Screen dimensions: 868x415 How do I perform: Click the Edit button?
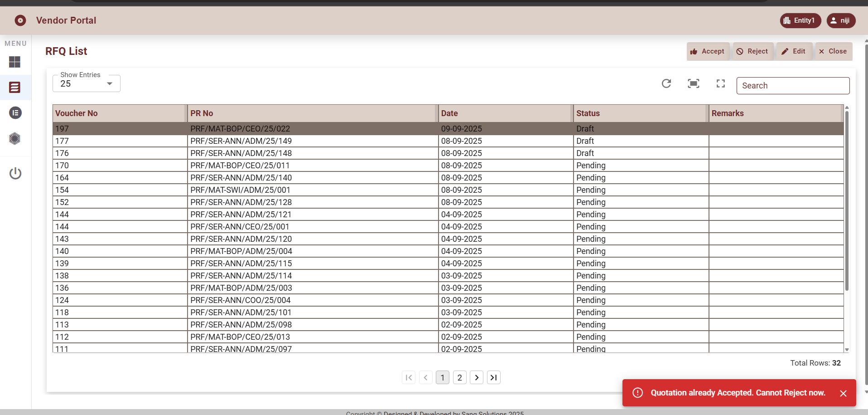pos(794,51)
